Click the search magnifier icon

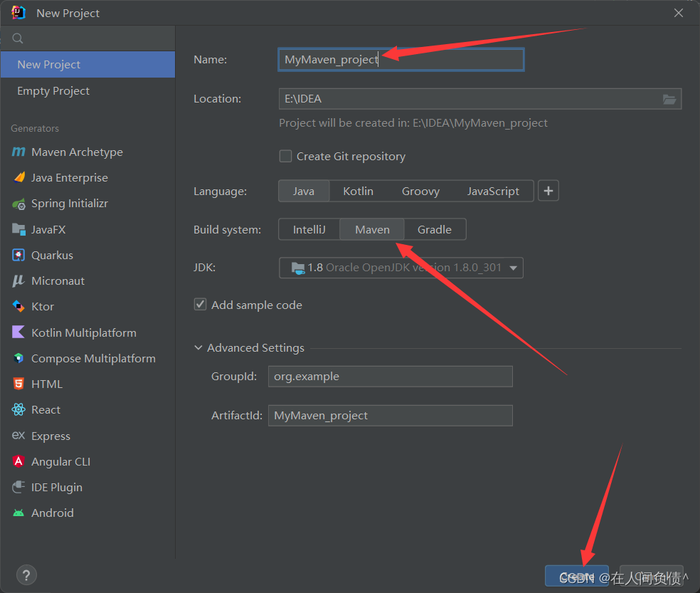click(x=18, y=38)
